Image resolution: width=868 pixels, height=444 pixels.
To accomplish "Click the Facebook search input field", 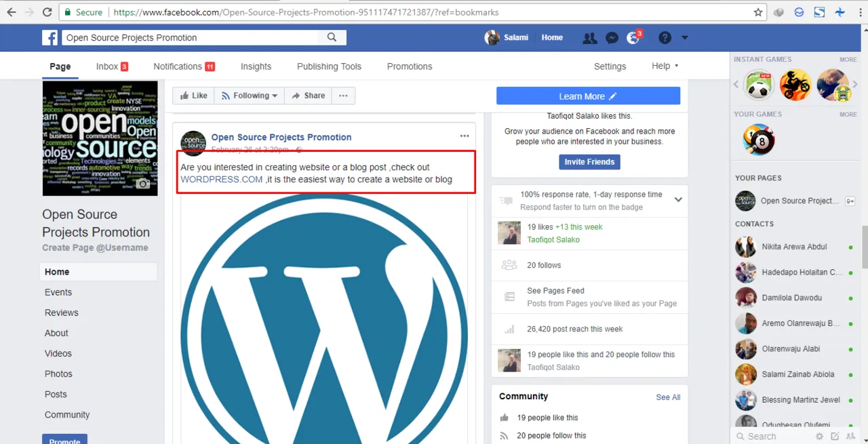I will [190, 37].
